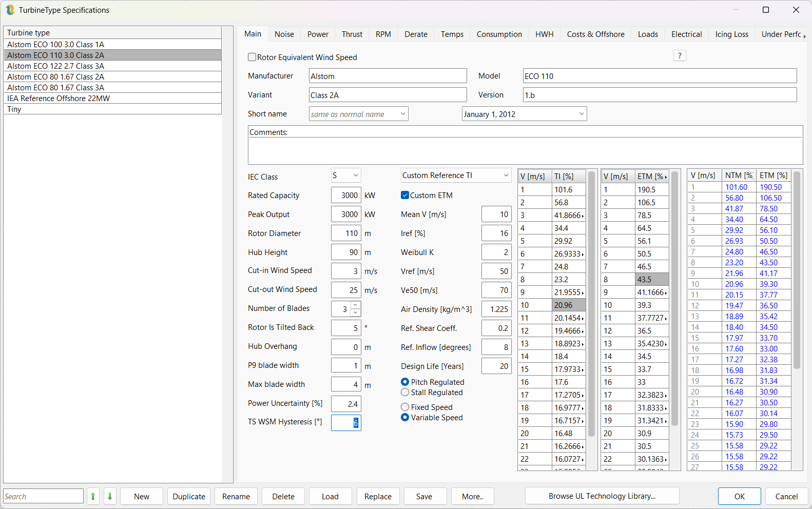Open the More.. button
The height and width of the screenshot is (509, 812).
click(472, 496)
